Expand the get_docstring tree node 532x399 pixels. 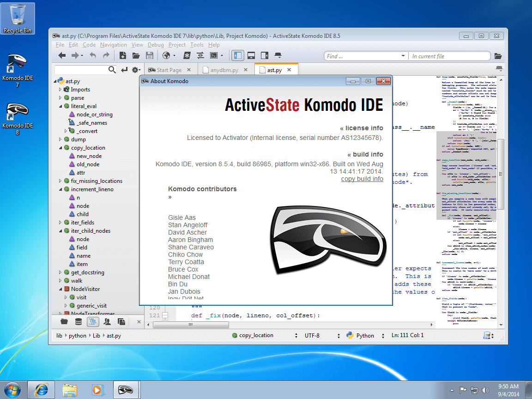click(x=60, y=272)
